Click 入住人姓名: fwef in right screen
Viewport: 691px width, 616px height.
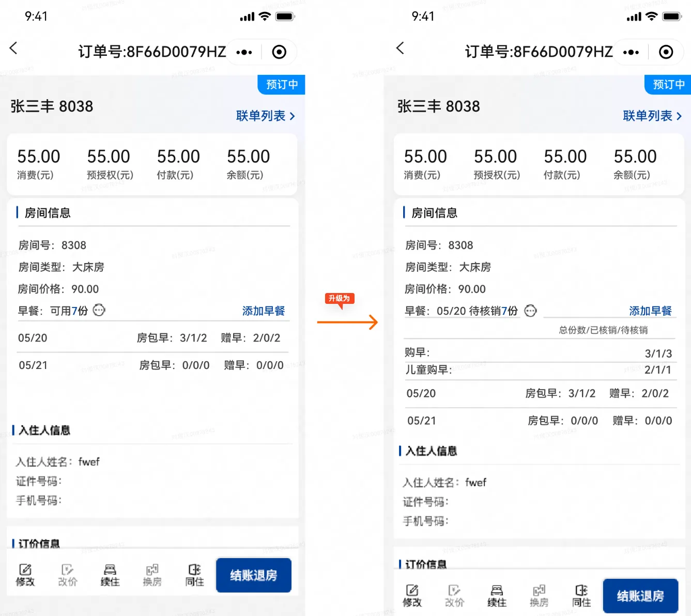(444, 482)
